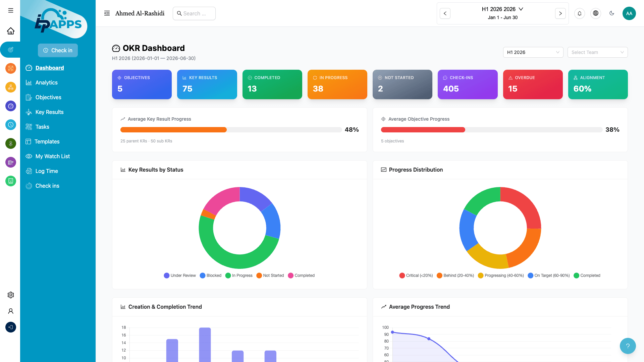Open the Select Team dropdown
The width and height of the screenshot is (644, 362).
click(597, 52)
